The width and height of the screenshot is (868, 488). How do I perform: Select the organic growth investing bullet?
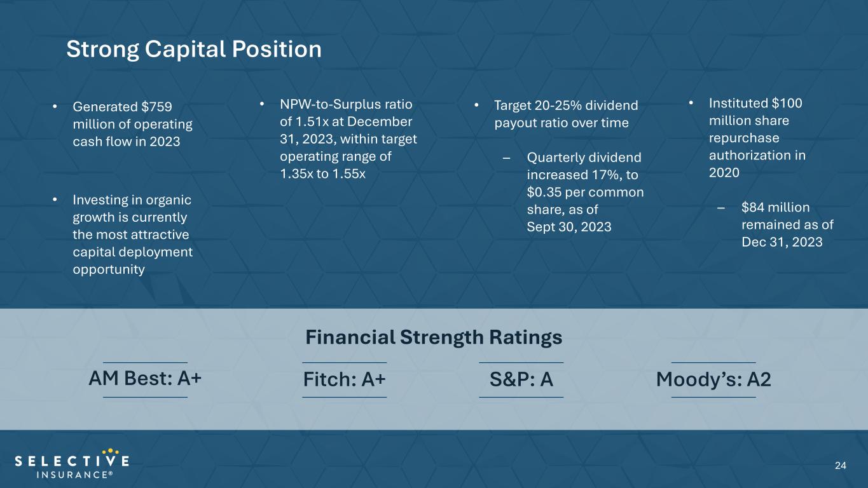[132, 234]
